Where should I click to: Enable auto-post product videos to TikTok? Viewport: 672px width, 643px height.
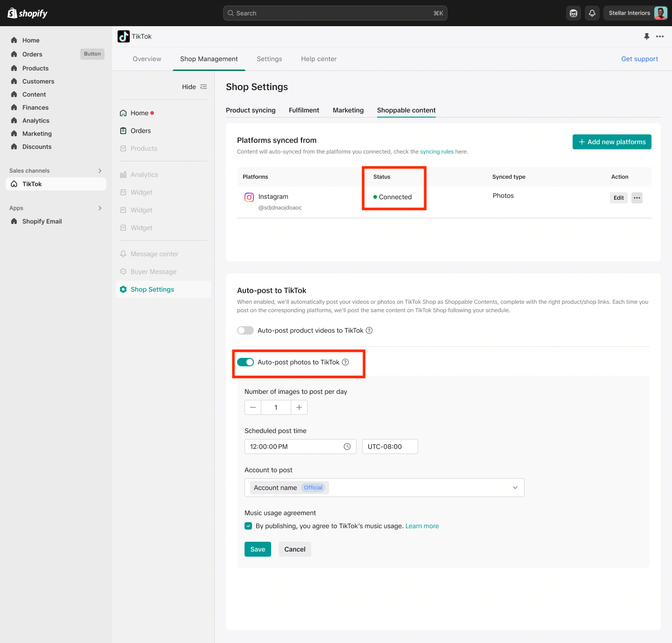(245, 330)
